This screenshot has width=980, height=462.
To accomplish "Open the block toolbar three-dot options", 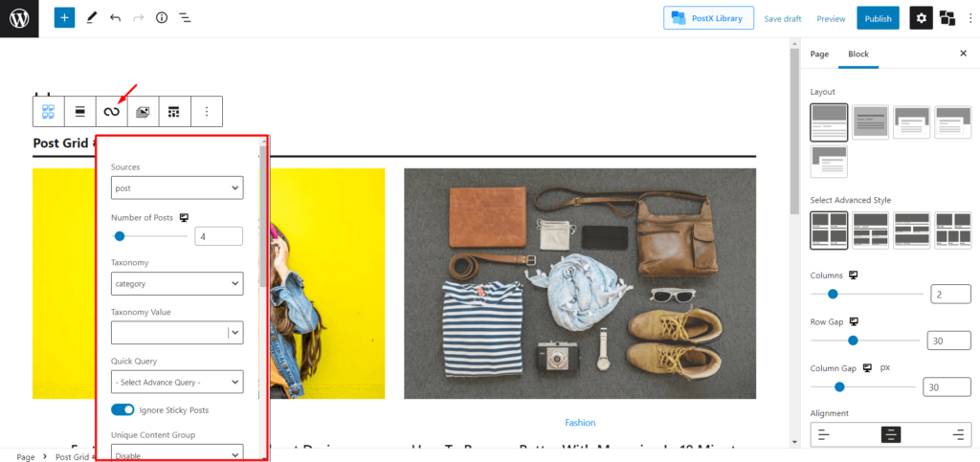I will click(207, 112).
